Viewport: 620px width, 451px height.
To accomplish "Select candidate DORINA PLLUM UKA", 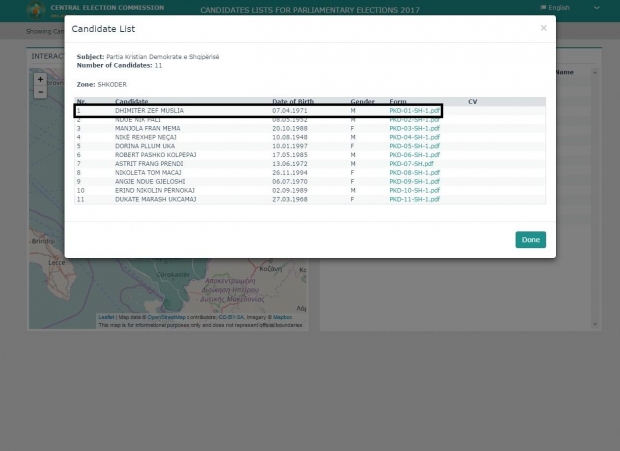I will [x=145, y=146].
